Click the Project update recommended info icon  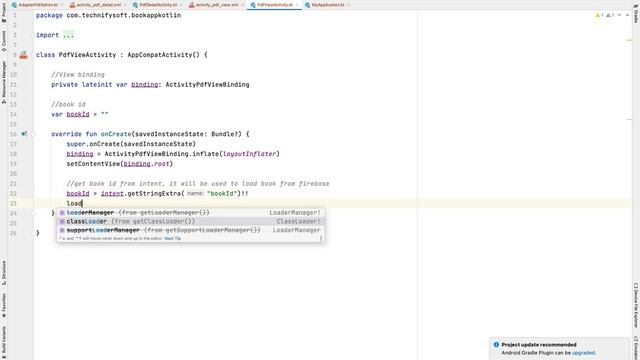(x=496, y=344)
